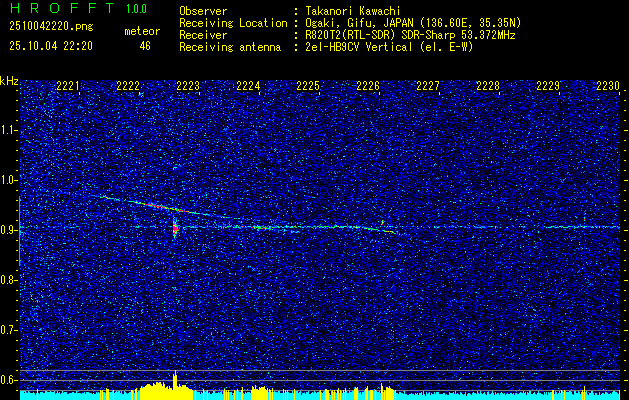Click the 2225 time marker

pyautogui.click(x=308, y=86)
